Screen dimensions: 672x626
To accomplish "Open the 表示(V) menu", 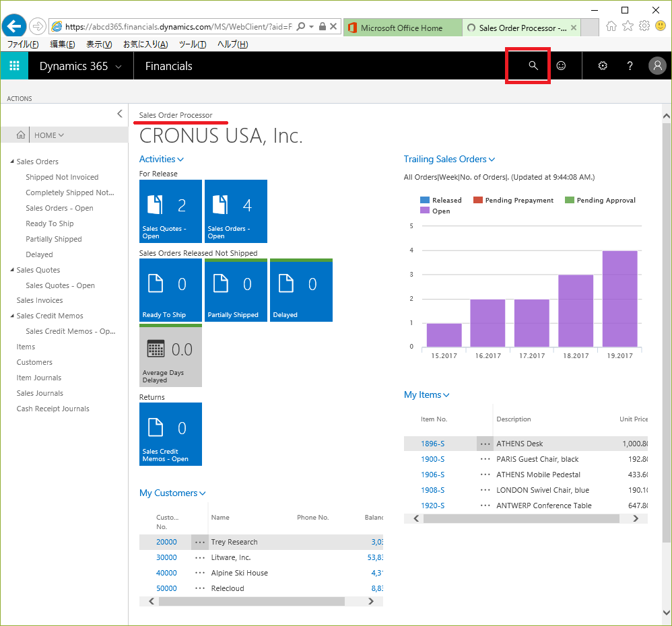I will 99,44.
